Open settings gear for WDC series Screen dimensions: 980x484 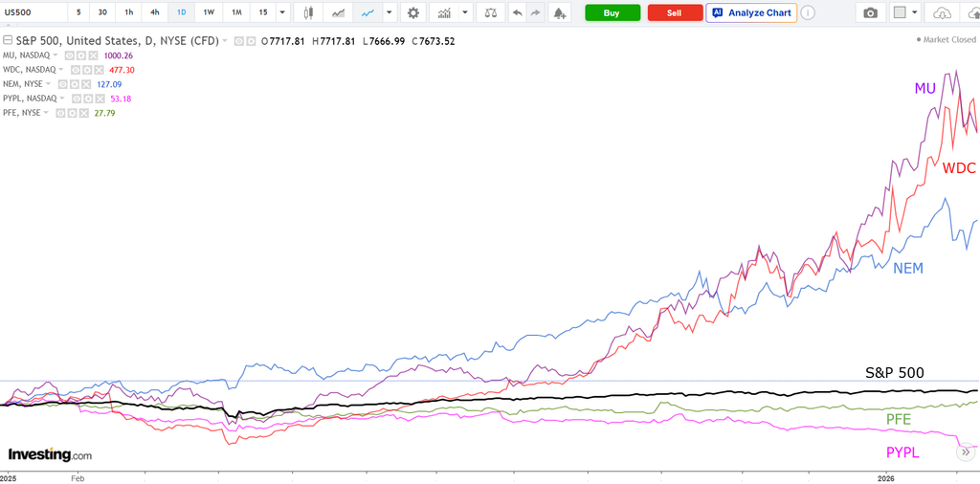(x=87, y=70)
